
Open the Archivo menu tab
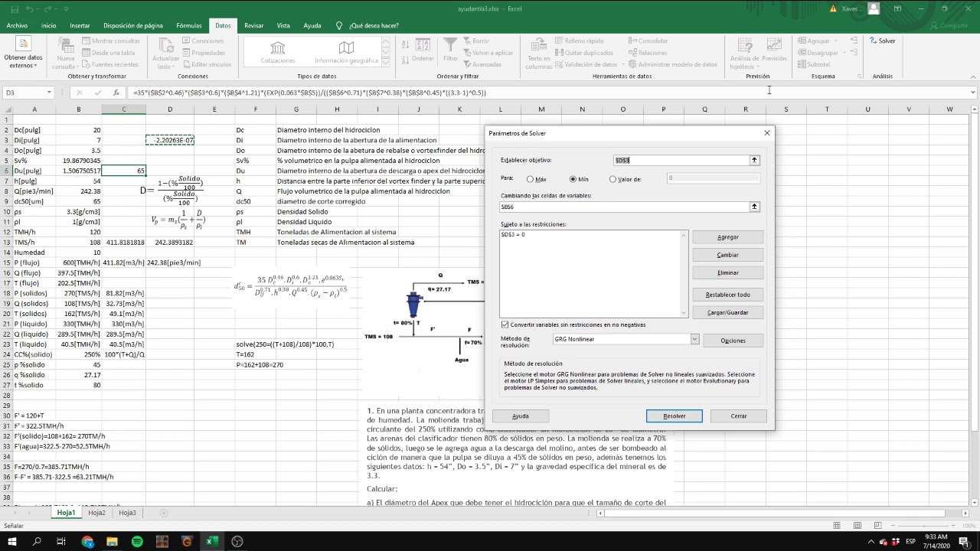click(17, 25)
